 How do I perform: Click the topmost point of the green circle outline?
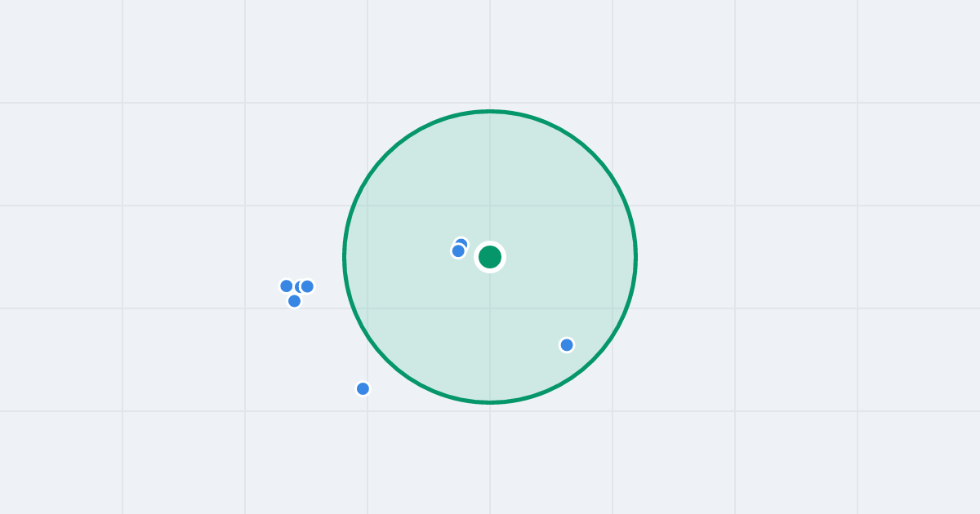[x=490, y=111]
